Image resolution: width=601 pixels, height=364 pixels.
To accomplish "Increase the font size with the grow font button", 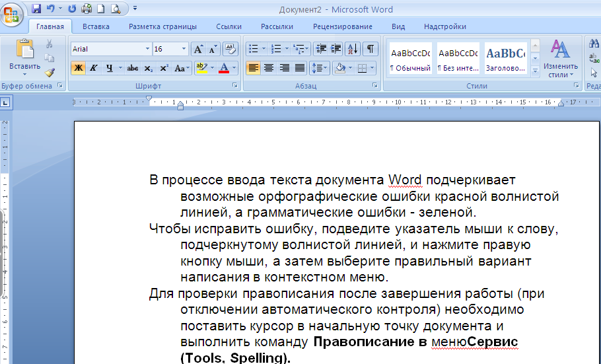I will click(197, 49).
